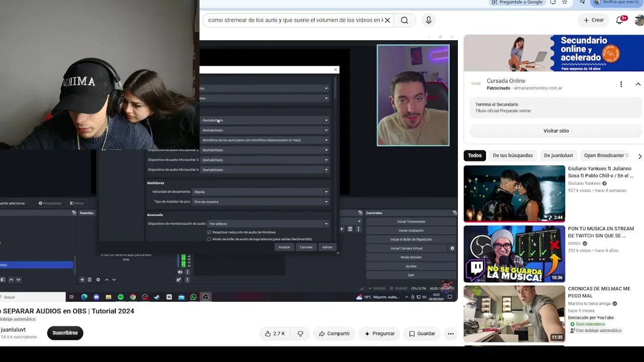Viewport: 644px width, 362px height.
Task: Select the De tus búsquedas chip
Action: [513, 155]
